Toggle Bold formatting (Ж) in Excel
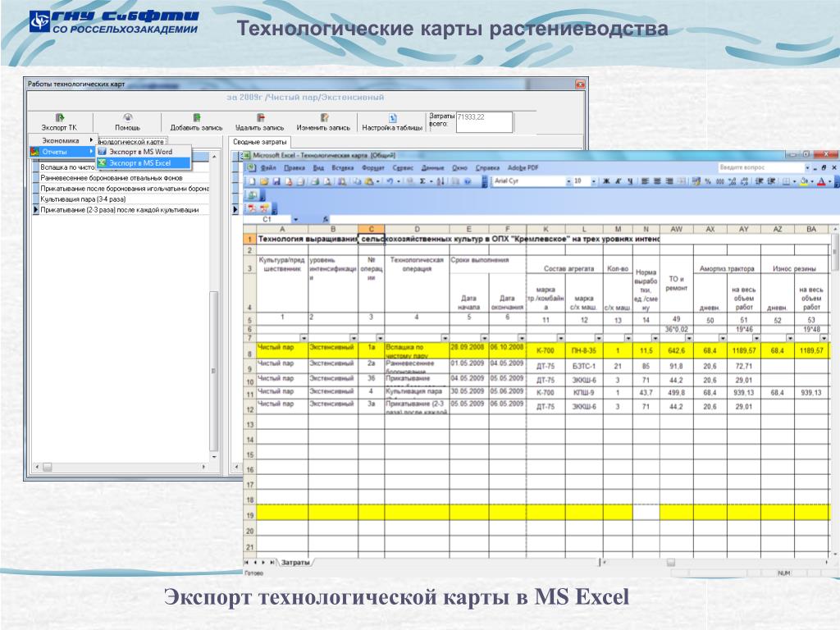Image resolution: width=840 pixels, height=630 pixels. 606,181
